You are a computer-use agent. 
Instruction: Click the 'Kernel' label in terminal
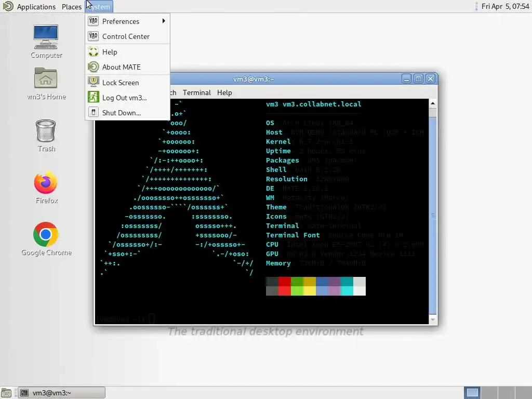(278, 141)
